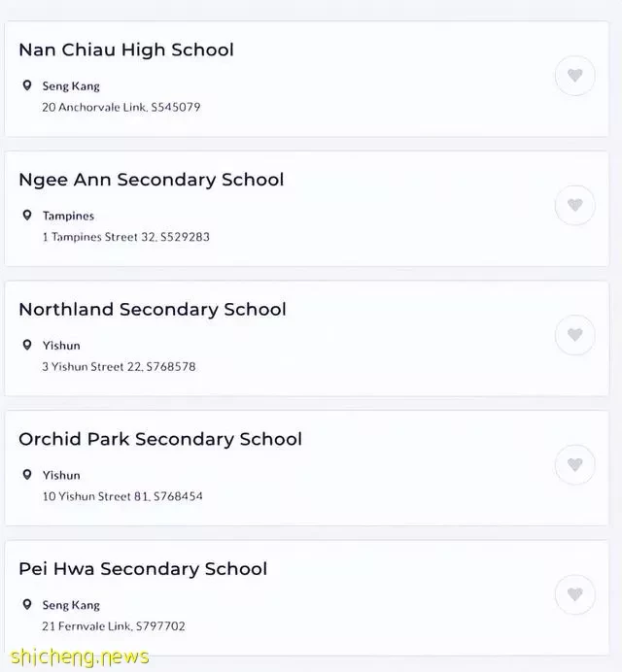Add Pei Hwa Secondary School to favorites
622x672 pixels.
574,595
